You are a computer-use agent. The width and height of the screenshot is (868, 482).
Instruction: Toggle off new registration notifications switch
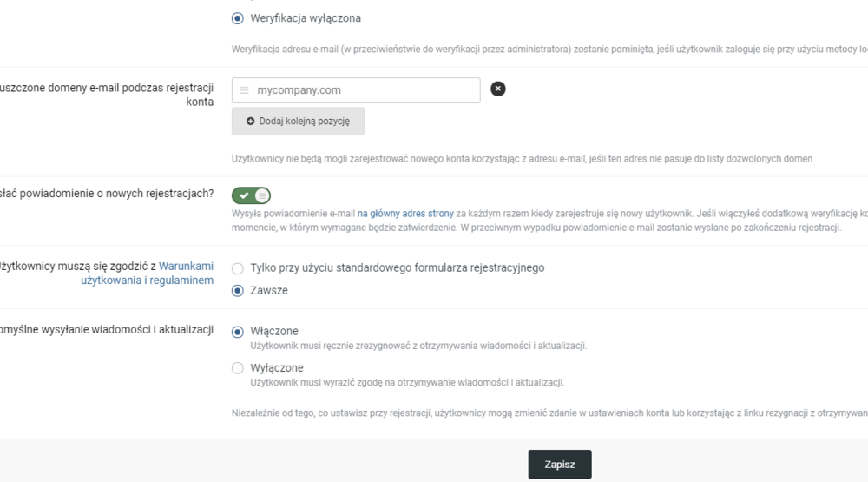(x=251, y=196)
